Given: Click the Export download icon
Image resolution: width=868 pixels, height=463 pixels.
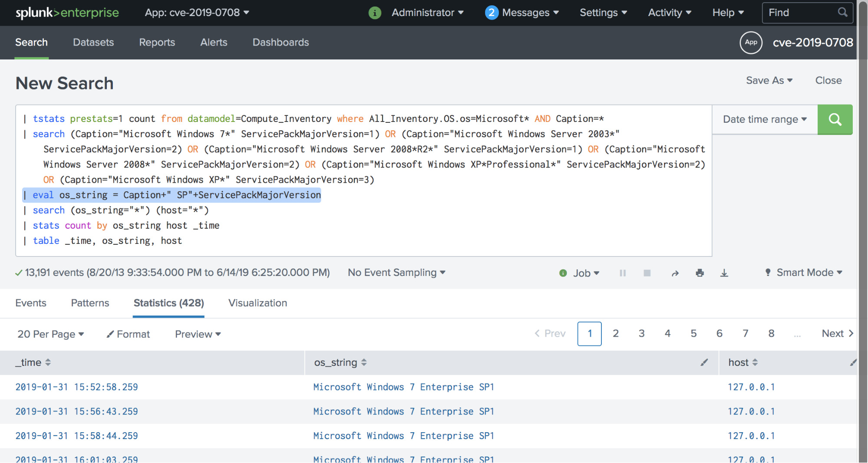Looking at the screenshot, I should 724,273.
